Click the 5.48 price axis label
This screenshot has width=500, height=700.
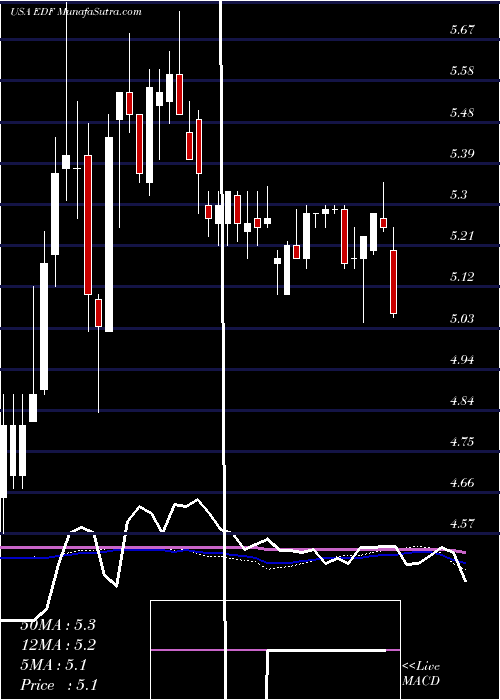(x=462, y=112)
